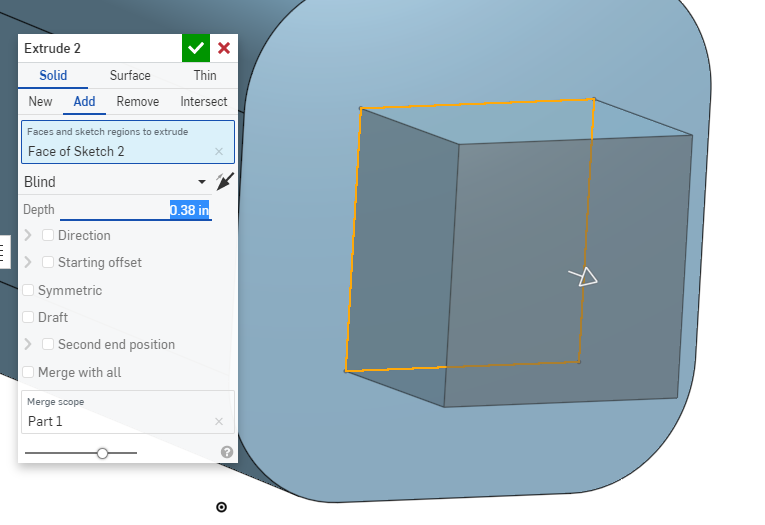This screenshot has height=525, width=765.
Task: Cancel Extrude 2 with the red X
Action: [224, 48]
